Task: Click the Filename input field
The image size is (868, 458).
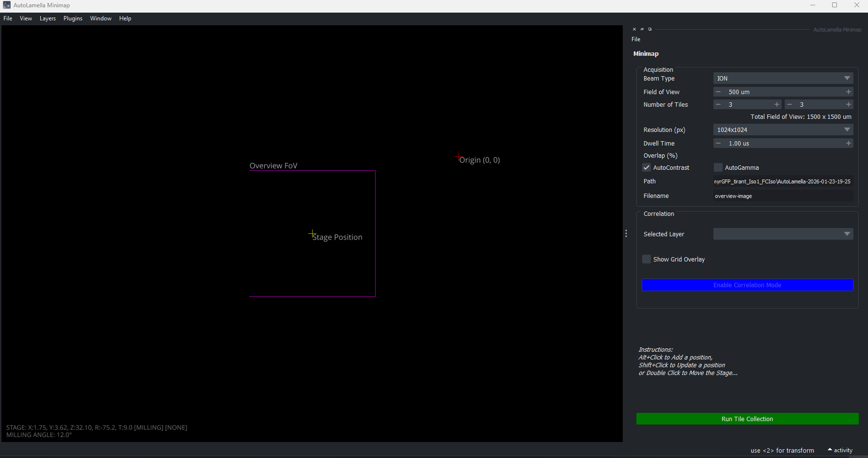Action: pyautogui.click(x=783, y=196)
